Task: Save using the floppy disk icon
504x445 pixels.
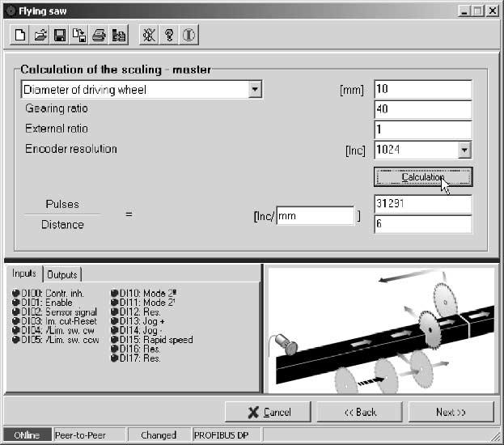Action: [60, 35]
